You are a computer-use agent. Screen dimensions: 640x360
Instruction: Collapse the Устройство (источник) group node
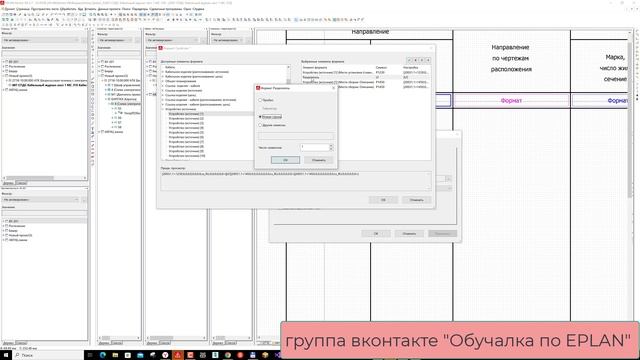(163, 109)
